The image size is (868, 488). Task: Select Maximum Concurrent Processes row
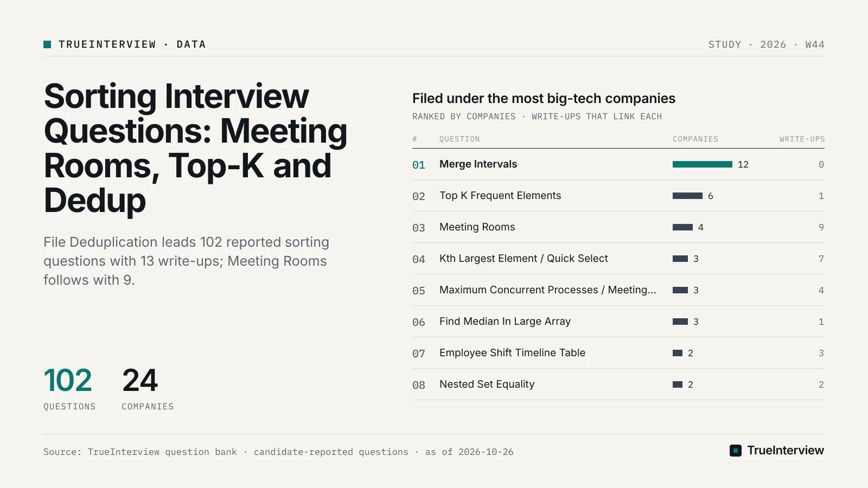pos(618,290)
